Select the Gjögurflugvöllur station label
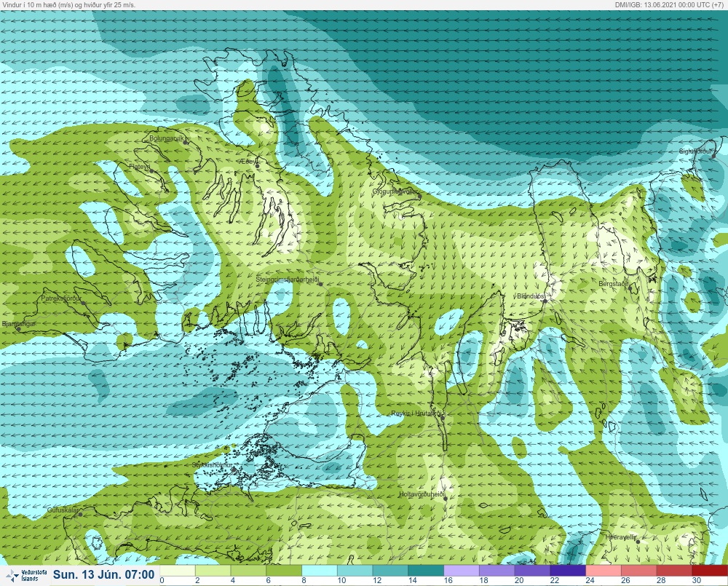 pos(395,191)
